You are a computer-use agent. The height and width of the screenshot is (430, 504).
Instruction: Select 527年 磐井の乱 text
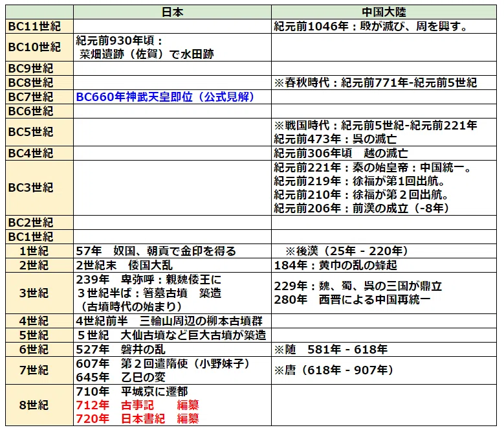click(x=120, y=349)
